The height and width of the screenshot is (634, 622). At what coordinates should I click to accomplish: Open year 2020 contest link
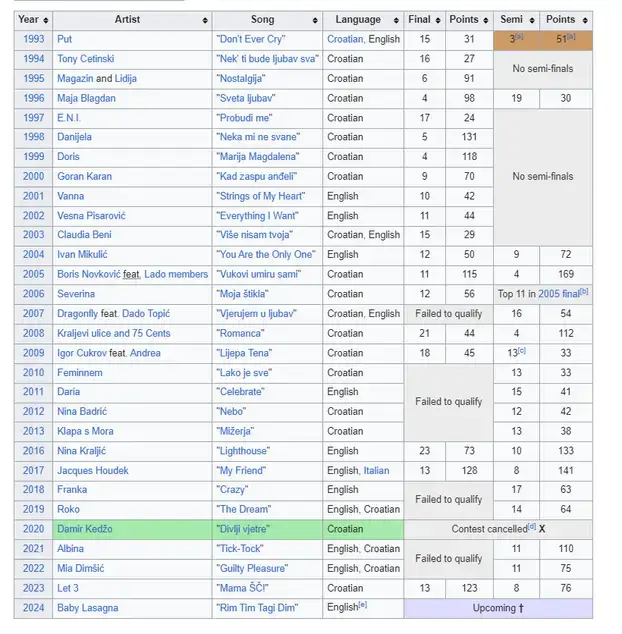pos(33,529)
